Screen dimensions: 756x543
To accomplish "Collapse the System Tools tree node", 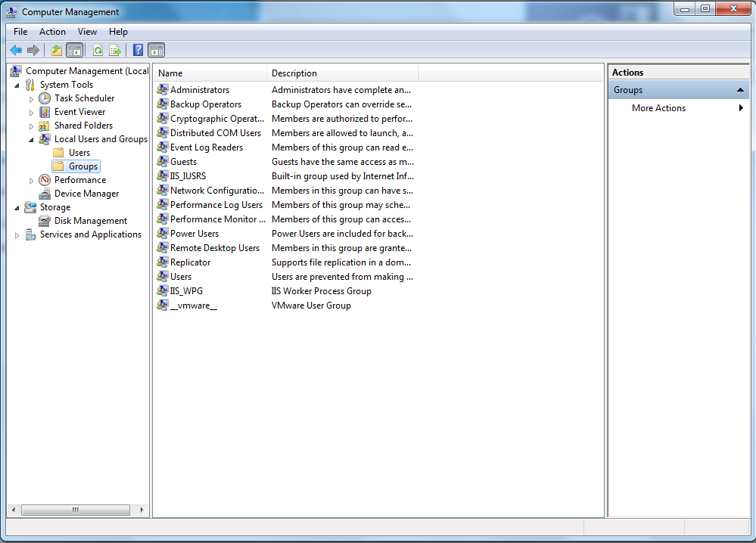I will pos(17,85).
